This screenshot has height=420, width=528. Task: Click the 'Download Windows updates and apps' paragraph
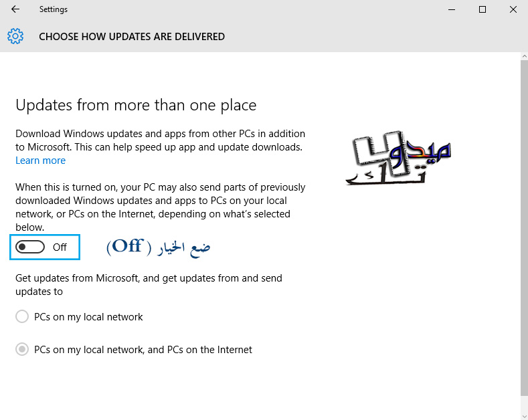point(161,140)
